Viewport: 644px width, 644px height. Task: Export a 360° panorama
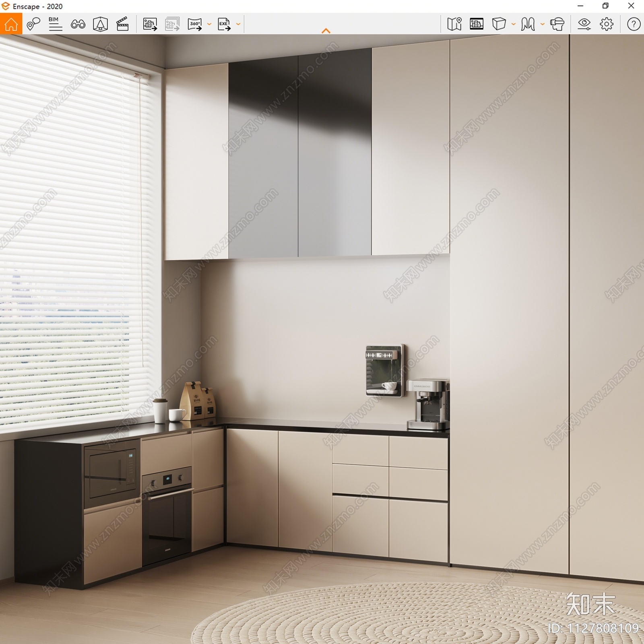click(195, 24)
